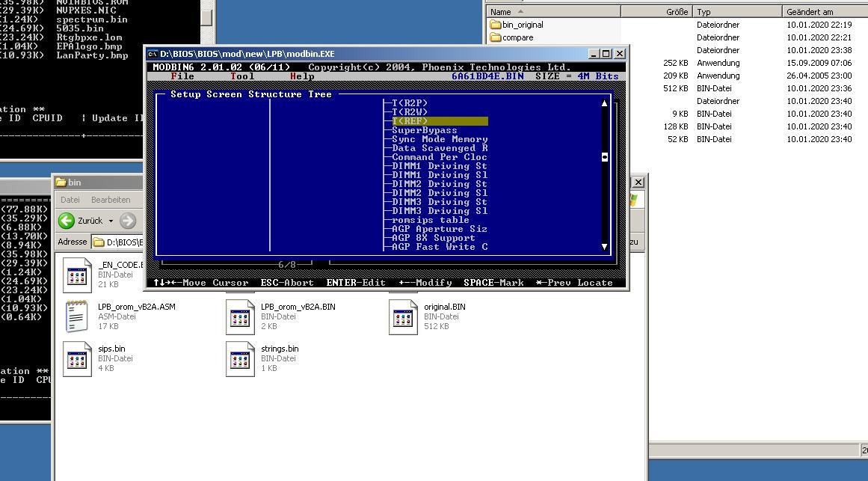The width and height of the screenshot is (868, 481).
Task: Select the LPB_orom_vB2A.ASM file icon
Action: point(77,316)
